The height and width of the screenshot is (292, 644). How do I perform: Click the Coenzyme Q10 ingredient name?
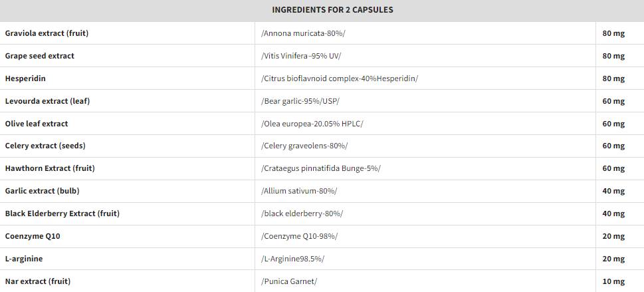[33, 237]
